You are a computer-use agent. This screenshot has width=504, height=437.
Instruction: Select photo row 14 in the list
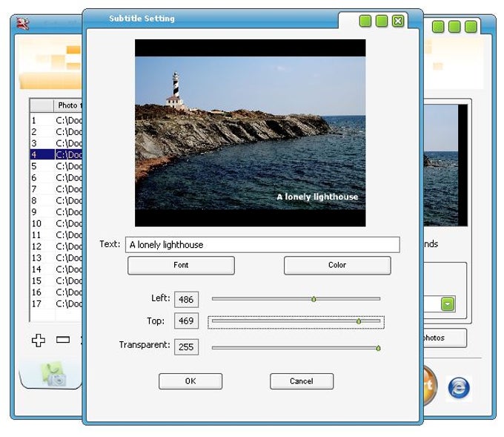pyautogui.click(x=56, y=269)
